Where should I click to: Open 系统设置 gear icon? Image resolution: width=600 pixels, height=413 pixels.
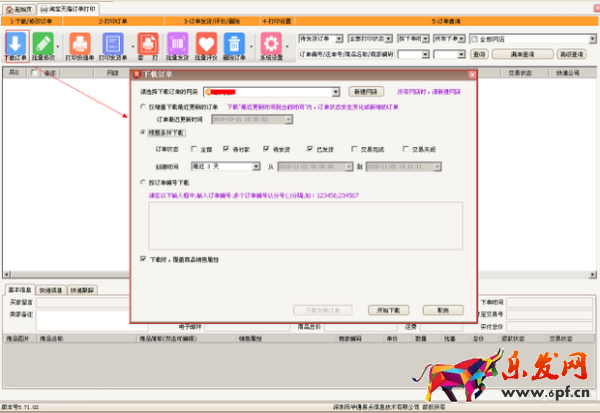pos(270,44)
